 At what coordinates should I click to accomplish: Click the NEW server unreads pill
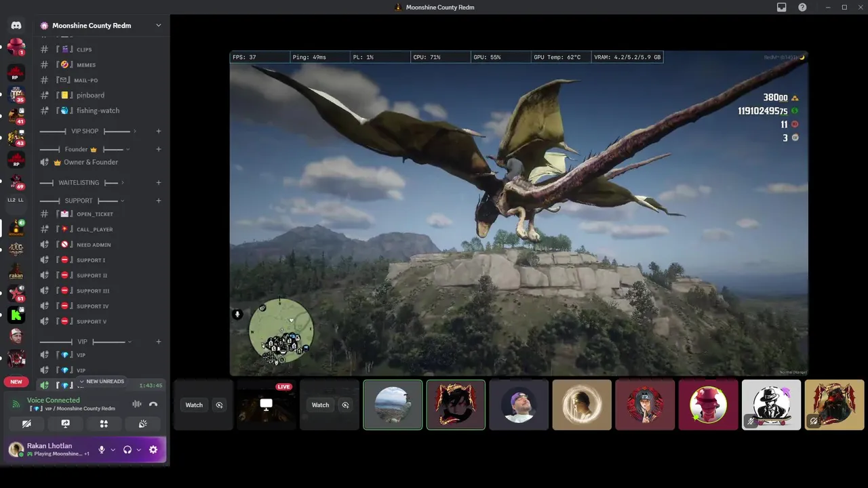point(16,382)
